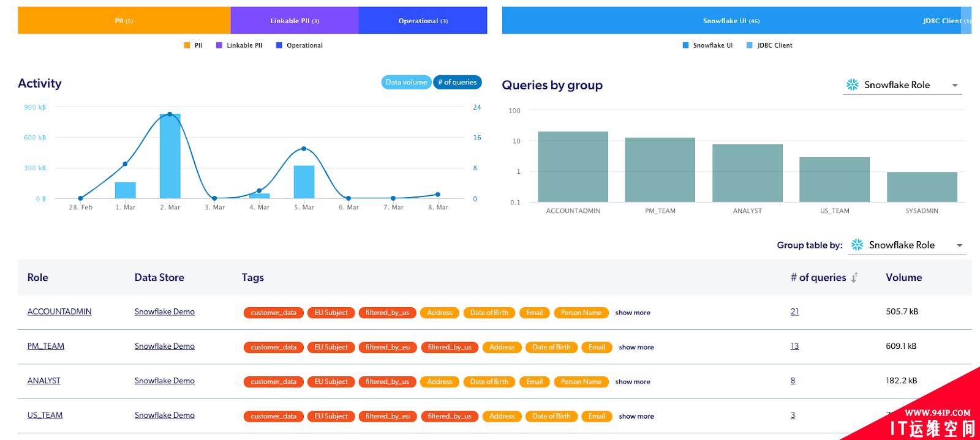Expand show more tags for ACCOUNTADMIN row
This screenshot has height=440, width=980.
tap(633, 313)
